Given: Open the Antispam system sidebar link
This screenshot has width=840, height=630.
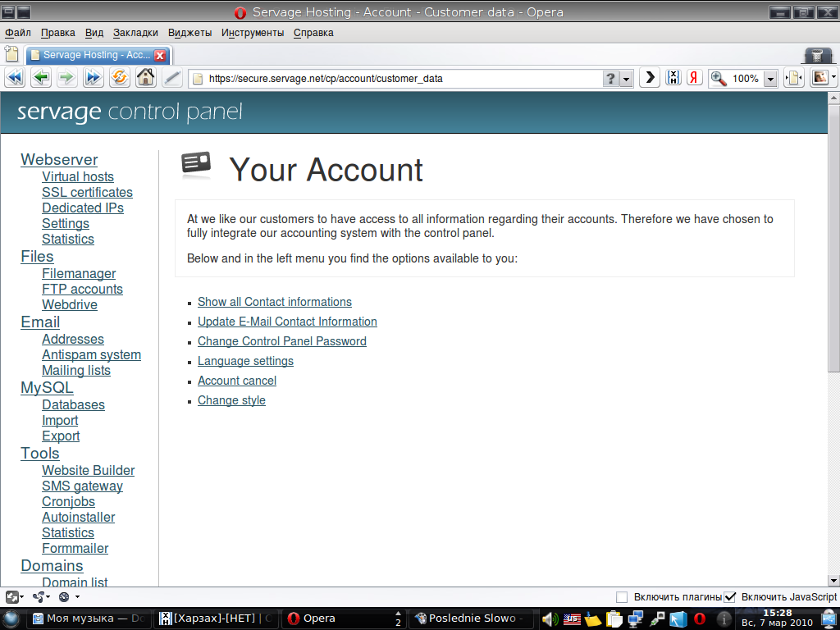Looking at the screenshot, I should tap(92, 354).
